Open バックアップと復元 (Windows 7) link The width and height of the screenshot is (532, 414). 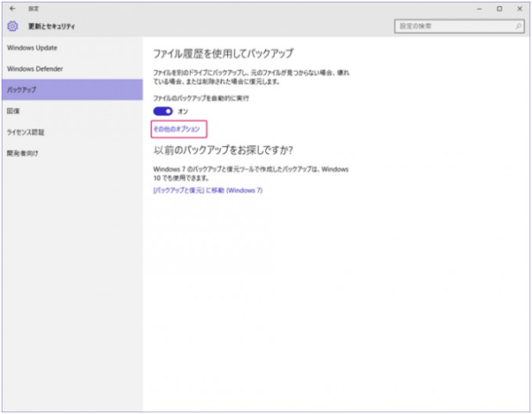click(x=207, y=191)
